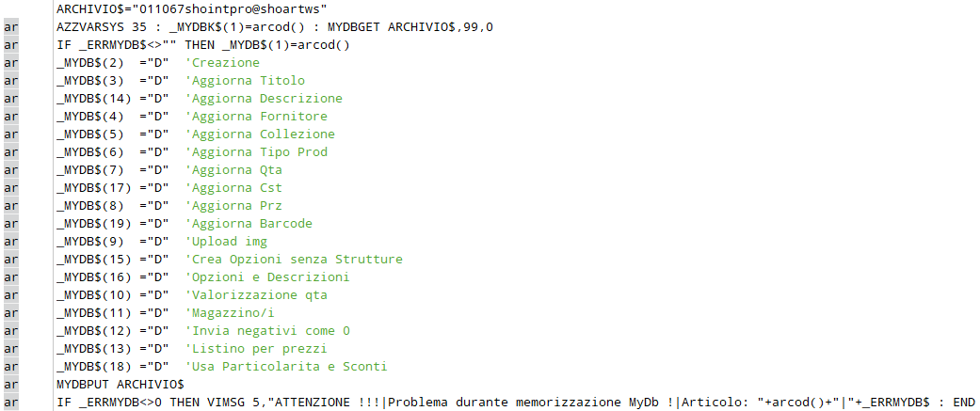Click the VIMSG 5 warning message line
This screenshot has width=980, height=411.
[508, 403]
